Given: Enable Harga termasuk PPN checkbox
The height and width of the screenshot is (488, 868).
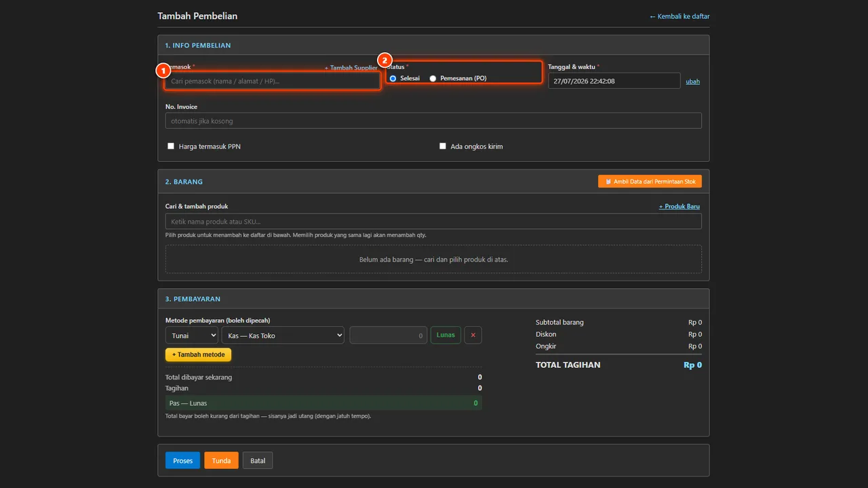Looking at the screenshot, I should point(171,146).
